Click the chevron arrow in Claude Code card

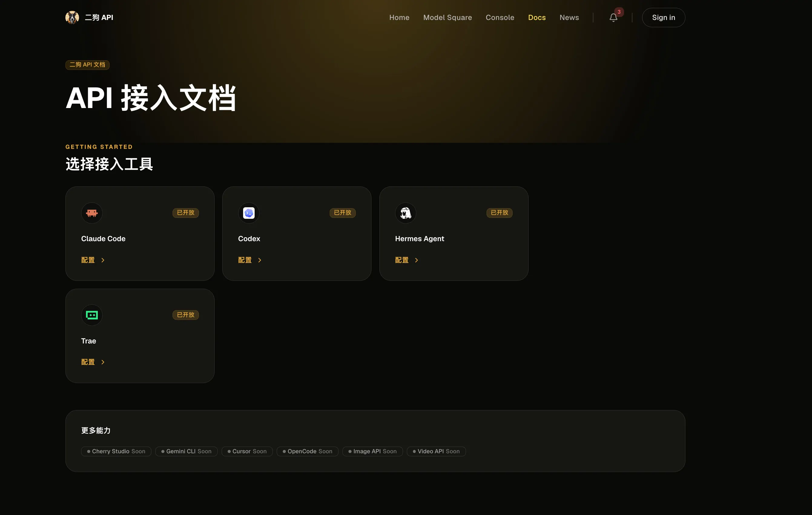[x=103, y=260]
